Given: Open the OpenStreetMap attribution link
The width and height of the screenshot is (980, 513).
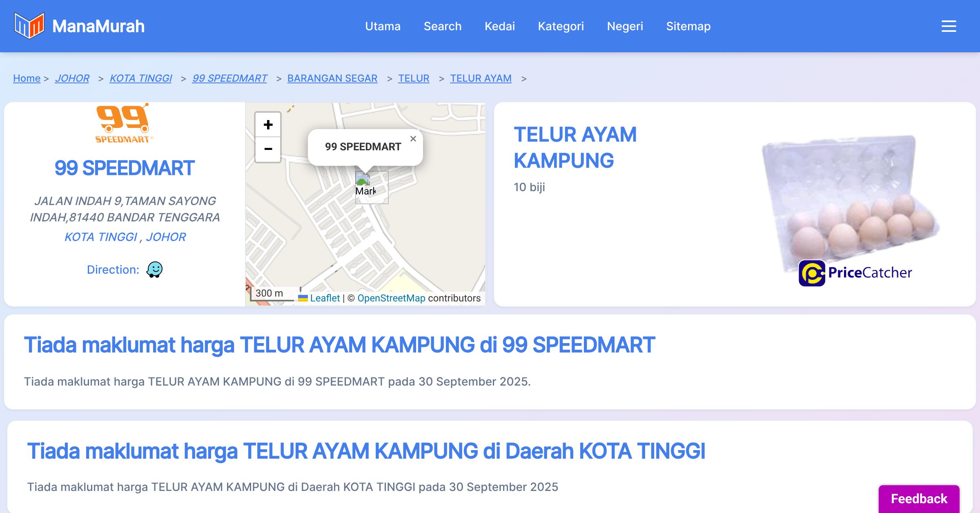Looking at the screenshot, I should point(391,298).
